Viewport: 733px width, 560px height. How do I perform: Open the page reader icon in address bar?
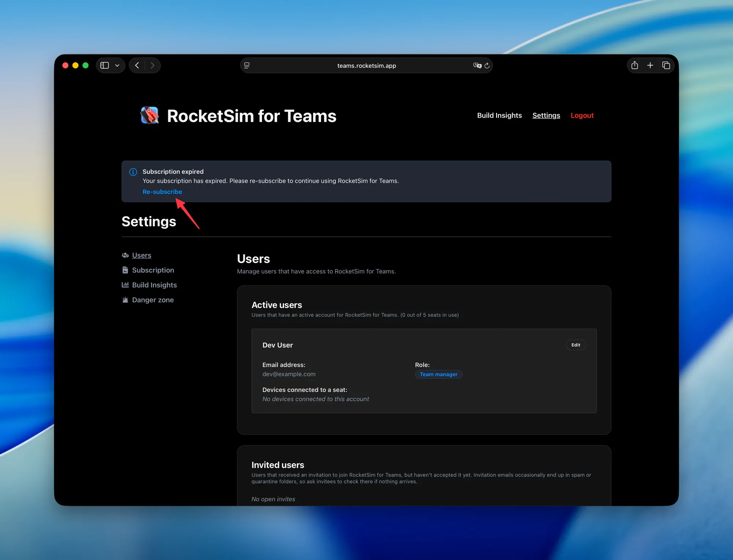247,66
